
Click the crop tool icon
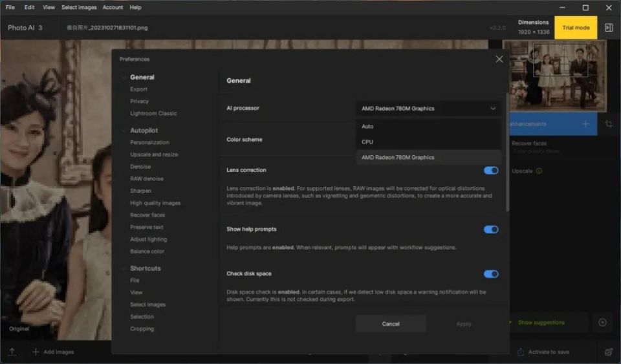click(609, 123)
